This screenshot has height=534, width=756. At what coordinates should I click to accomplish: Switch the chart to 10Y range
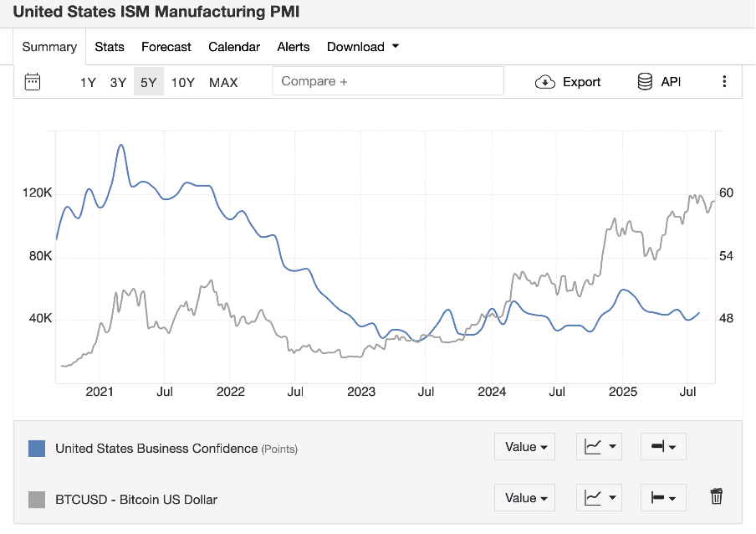point(183,82)
